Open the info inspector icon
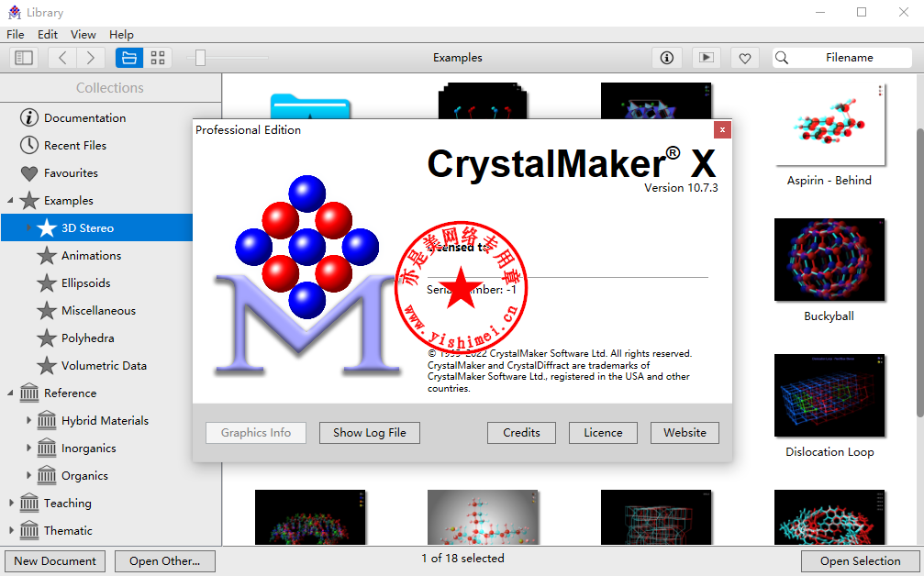This screenshot has height=576, width=924. point(666,58)
